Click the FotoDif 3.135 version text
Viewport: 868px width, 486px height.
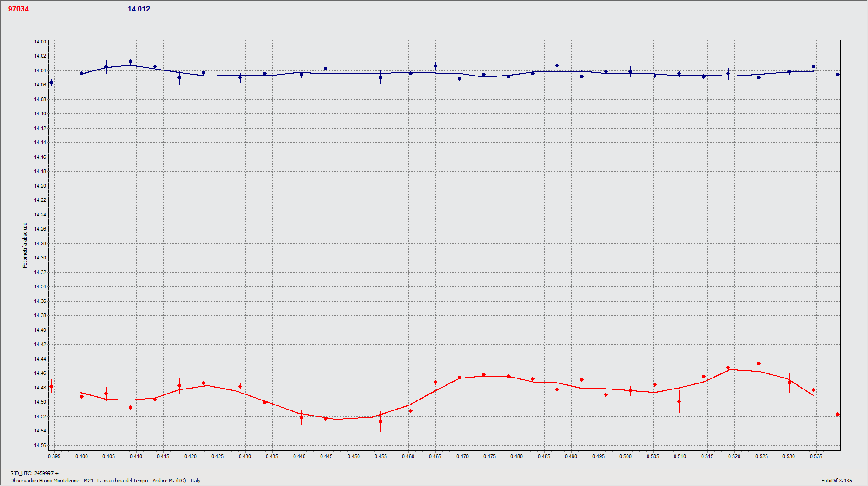tap(836, 481)
